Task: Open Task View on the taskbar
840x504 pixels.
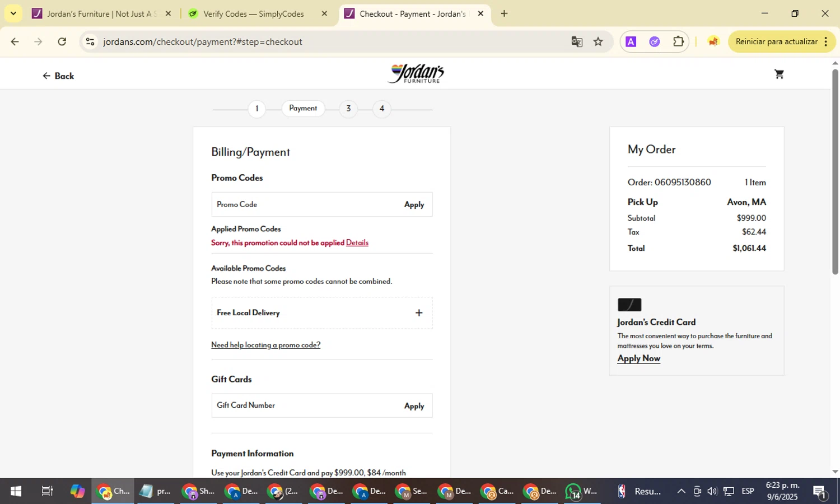Action: pyautogui.click(x=48, y=491)
